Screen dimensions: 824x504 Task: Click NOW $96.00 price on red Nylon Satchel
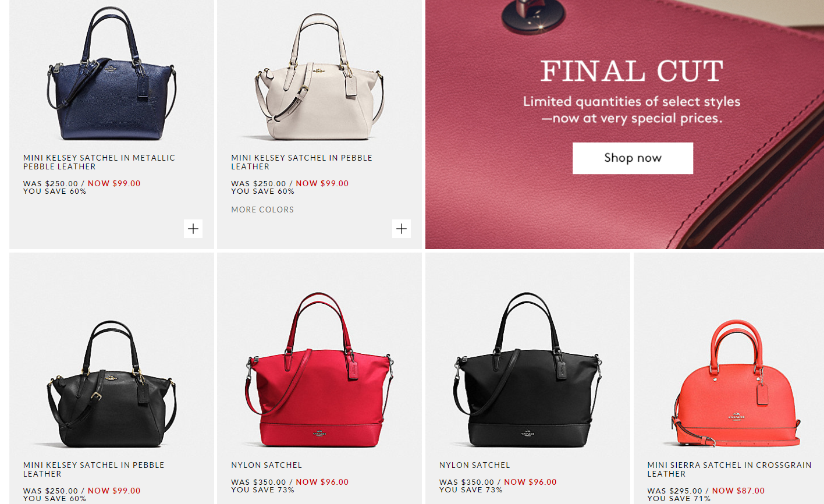[322, 482]
